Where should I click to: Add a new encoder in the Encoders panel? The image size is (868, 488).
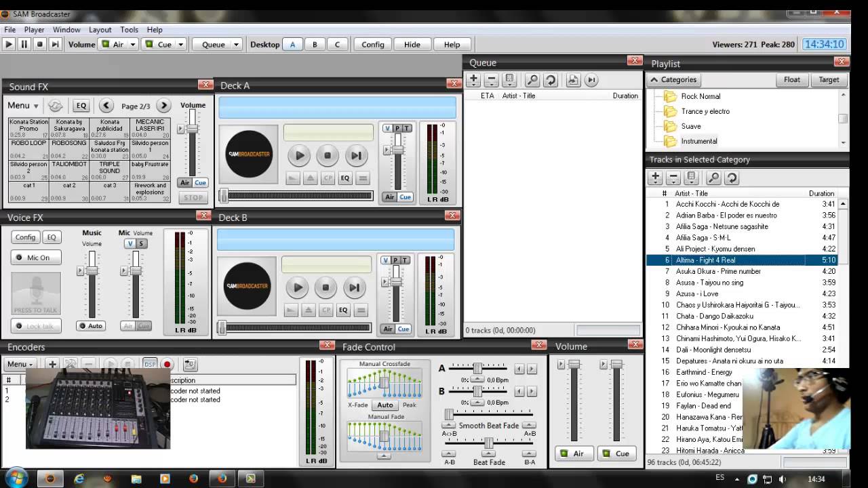coord(52,364)
